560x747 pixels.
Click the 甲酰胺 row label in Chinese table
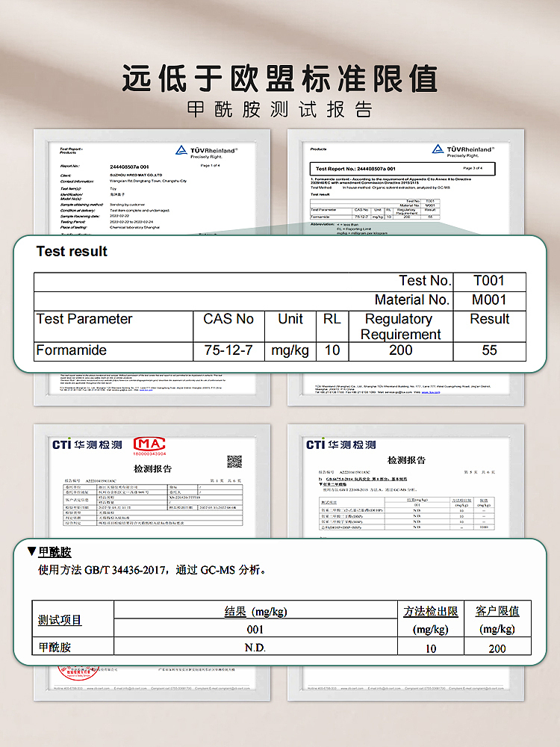point(73,646)
